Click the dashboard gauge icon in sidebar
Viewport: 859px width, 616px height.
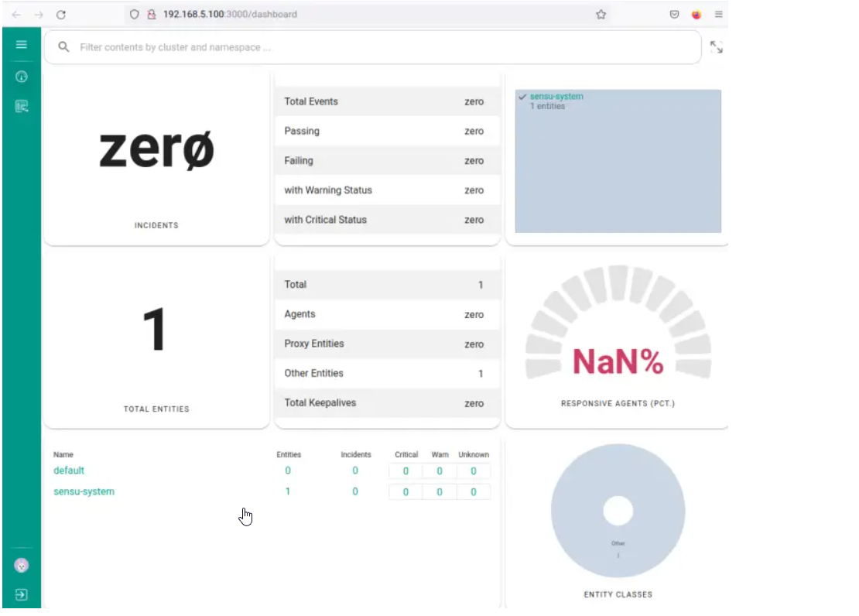coord(22,77)
